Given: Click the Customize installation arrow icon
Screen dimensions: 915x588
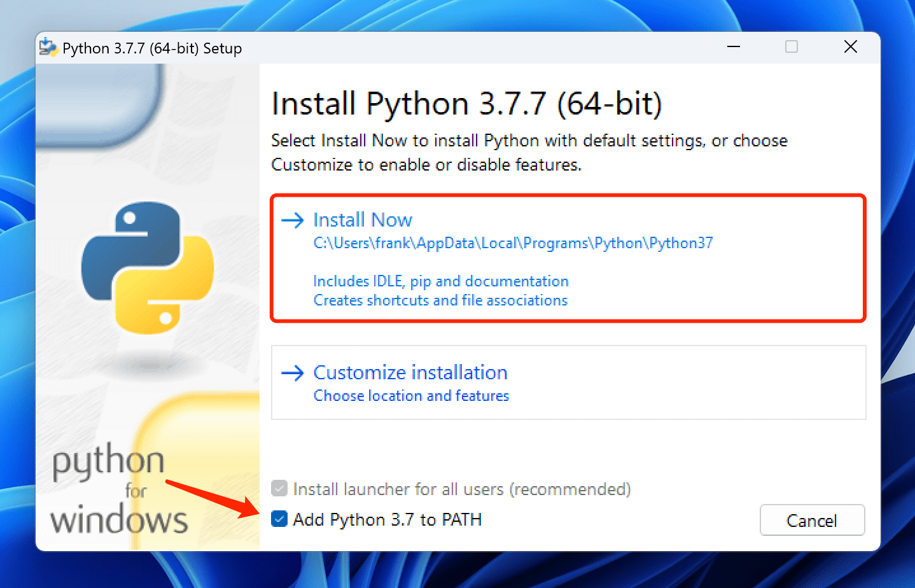Looking at the screenshot, I should tap(292, 373).
